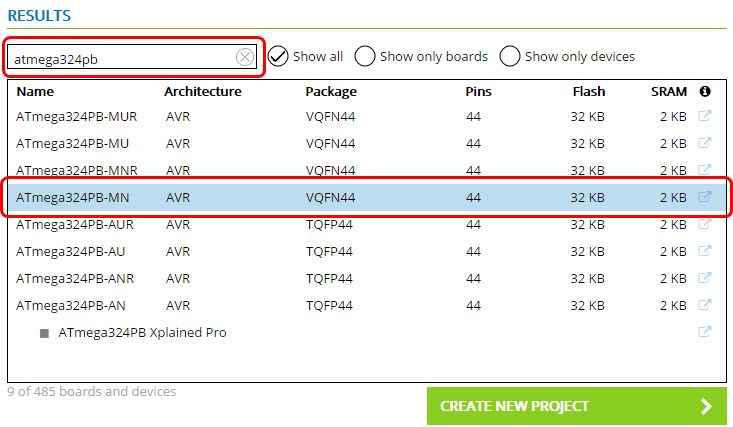Clear the search field with the X icon
The width and height of the screenshot is (733, 427).
pyautogui.click(x=245, y=58)
